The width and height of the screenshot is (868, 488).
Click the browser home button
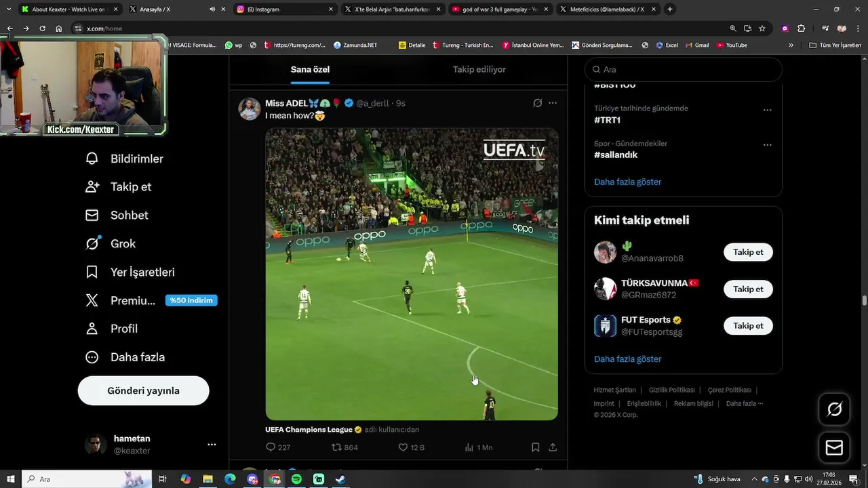pyautogui.click(x=59, y=28)
